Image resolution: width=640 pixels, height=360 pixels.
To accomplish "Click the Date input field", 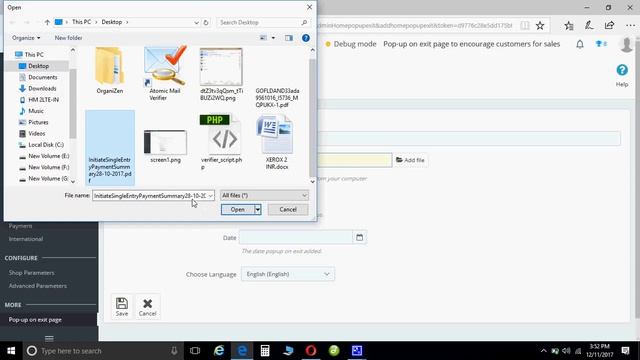I will point(296,238).
